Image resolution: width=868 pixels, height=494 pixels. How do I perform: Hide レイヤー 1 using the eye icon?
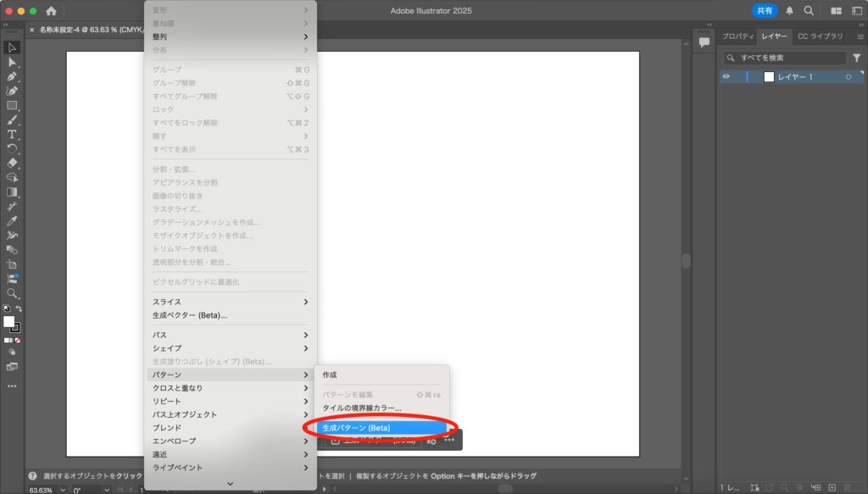coord(726,77)
